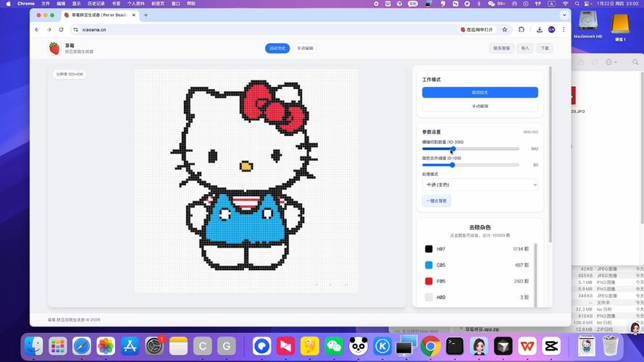The width and height of the screenshot is (644, 362).
Task: Select the top-center blue auto optimize pill
Action: (277, 48)
